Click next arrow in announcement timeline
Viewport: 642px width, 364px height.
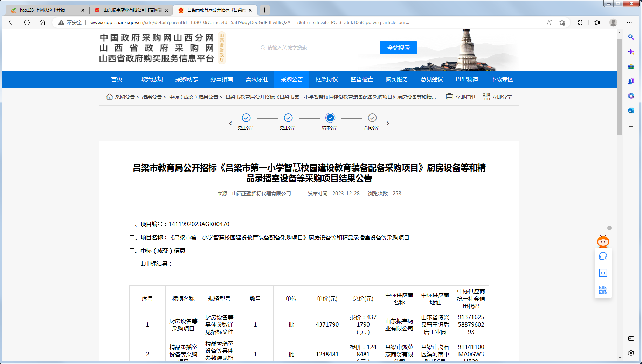(388, 123)
